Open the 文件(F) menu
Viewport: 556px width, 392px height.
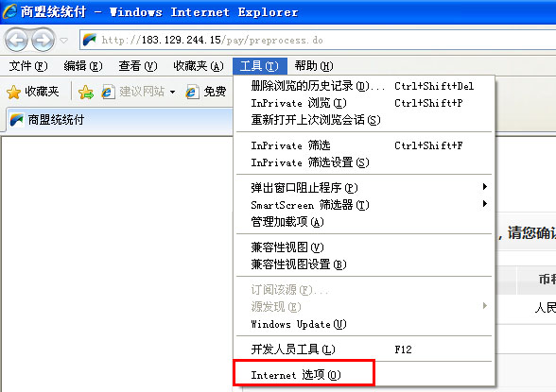pyautogui.click(x=28, y=66)
